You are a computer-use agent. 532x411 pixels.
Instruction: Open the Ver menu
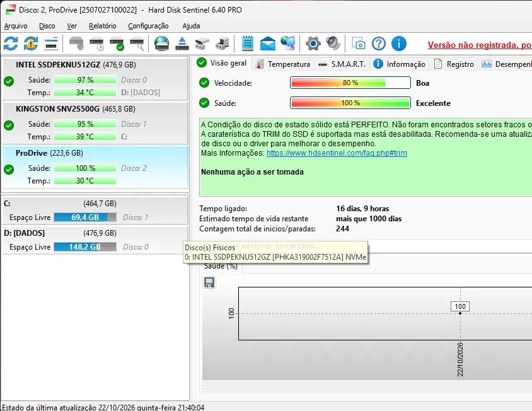coord(72,26)
